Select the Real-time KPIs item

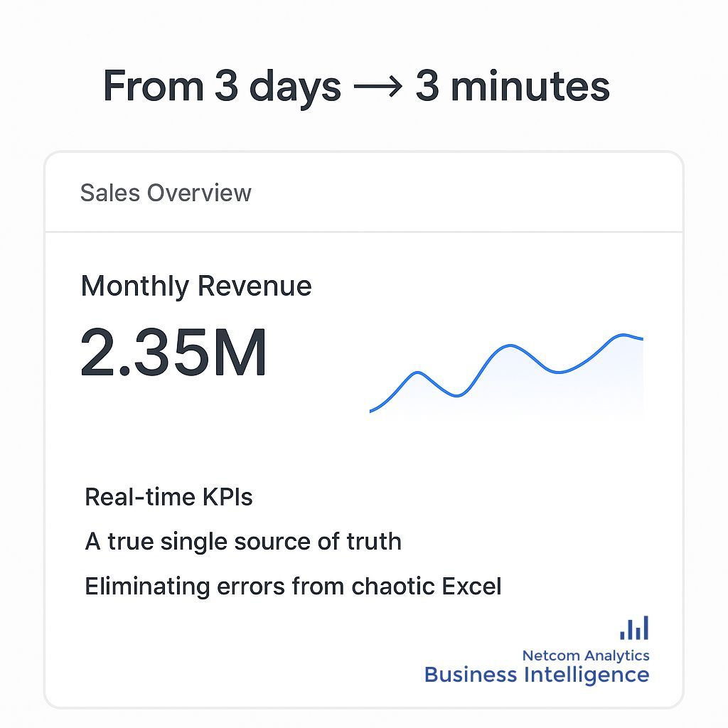pos(168,497)
